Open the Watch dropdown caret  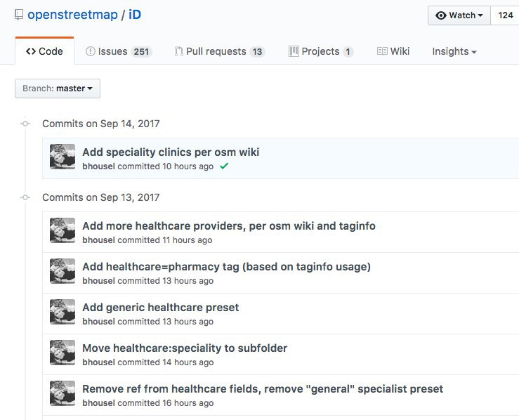click(x=480, y=15)
